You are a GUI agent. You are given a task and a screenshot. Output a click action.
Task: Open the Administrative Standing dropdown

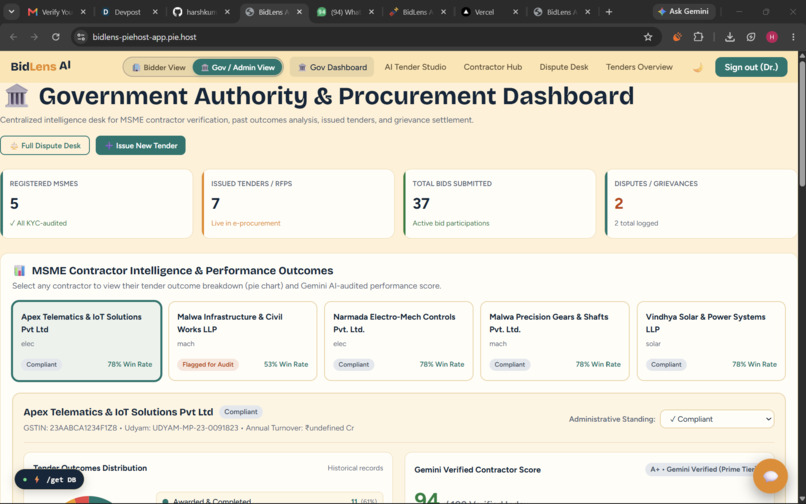click(717, 419)
